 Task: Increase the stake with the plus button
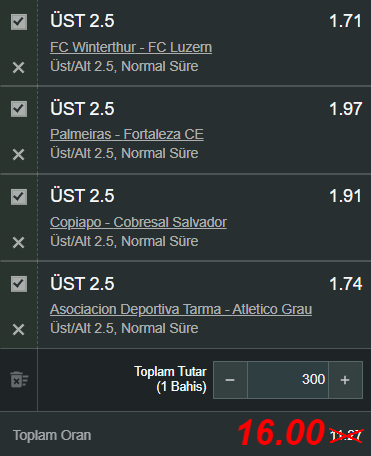pyautogui.click(x=345, y=380)
